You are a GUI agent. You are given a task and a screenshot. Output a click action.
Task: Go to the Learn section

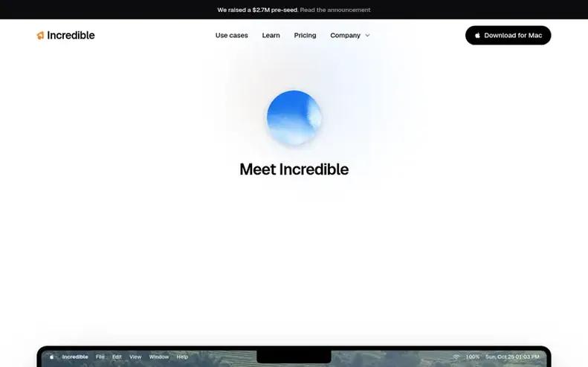(271, 35)
